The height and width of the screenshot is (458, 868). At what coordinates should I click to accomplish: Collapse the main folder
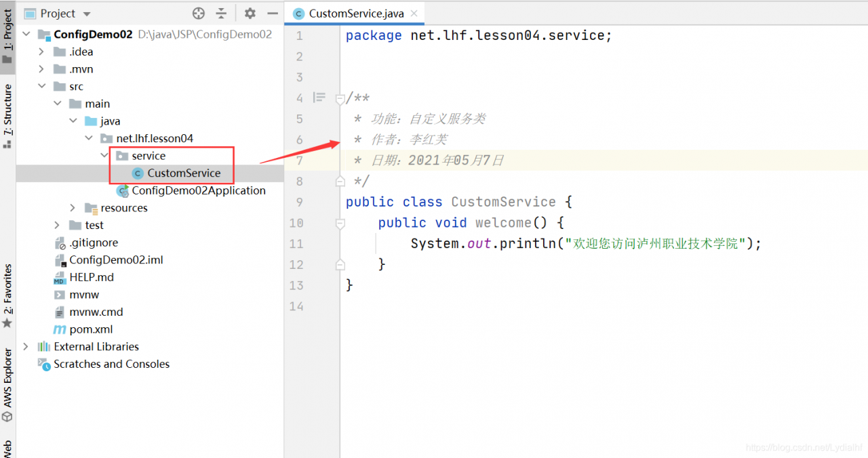58,104
